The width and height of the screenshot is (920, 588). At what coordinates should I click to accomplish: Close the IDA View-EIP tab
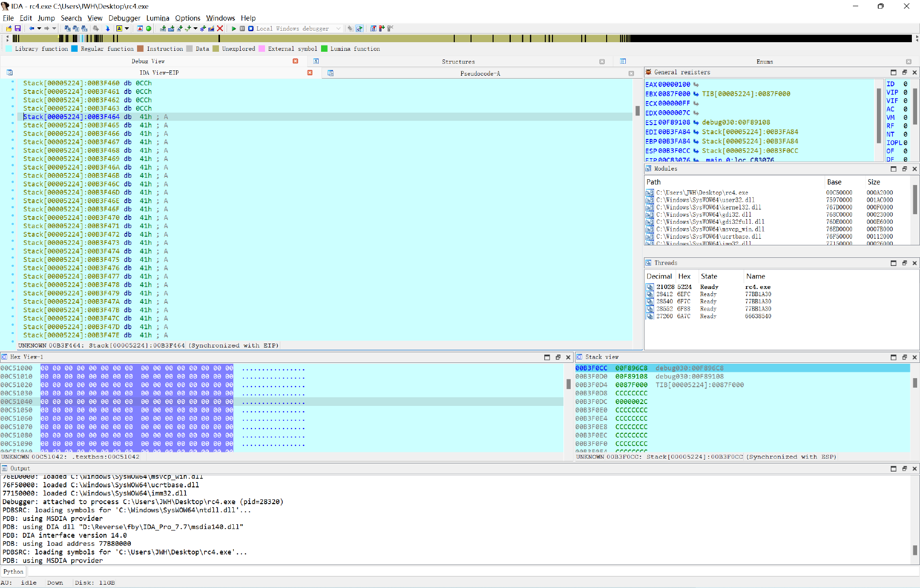(310, 73)
